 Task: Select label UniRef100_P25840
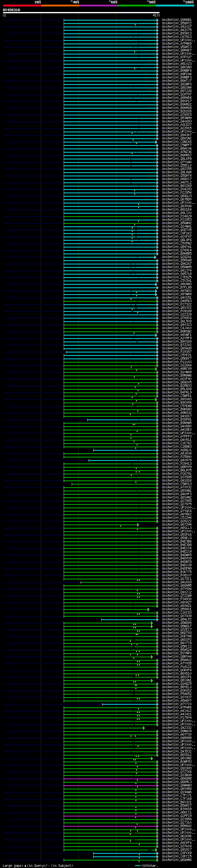(176, 457)
